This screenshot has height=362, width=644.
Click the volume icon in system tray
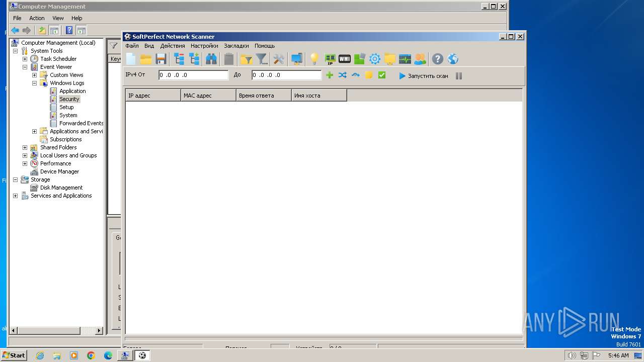(572, 355)
